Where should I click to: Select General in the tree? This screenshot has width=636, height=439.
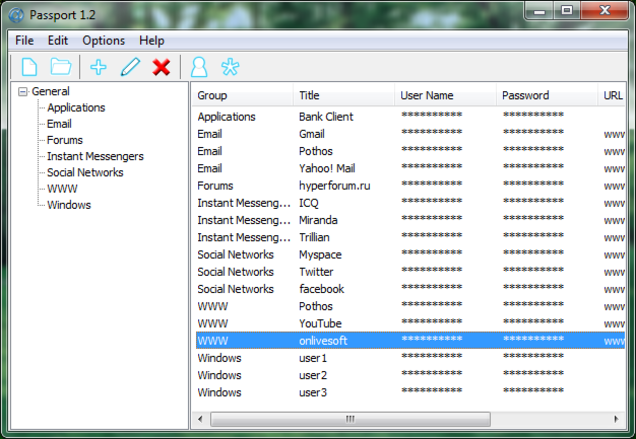tap(51, 91)
